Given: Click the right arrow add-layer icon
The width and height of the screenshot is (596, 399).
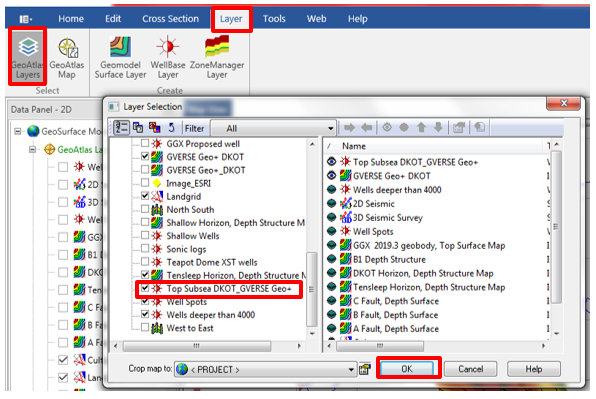Looking at the screenshot, I should [349, 128].
